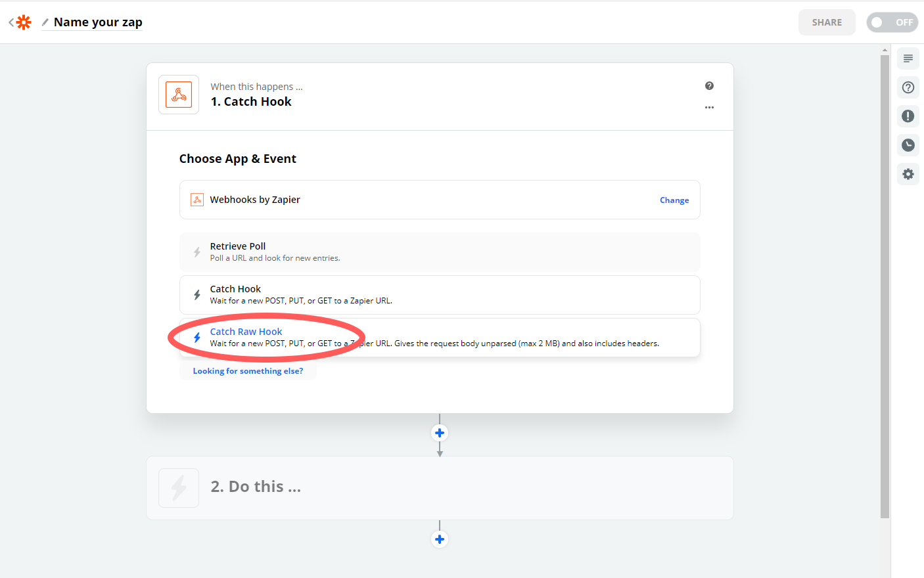Toggle the zap ON/OFF switch

[892, 22]
